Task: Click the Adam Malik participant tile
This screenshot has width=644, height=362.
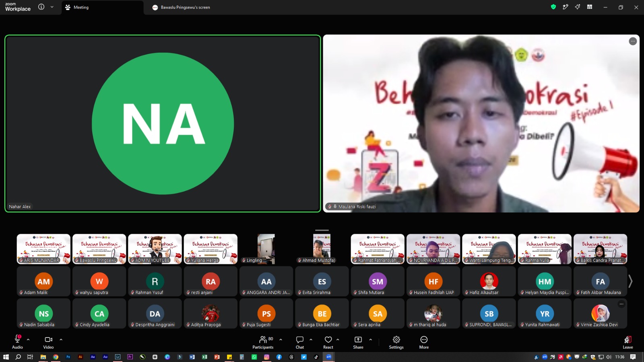Action: tap(43, 281)
